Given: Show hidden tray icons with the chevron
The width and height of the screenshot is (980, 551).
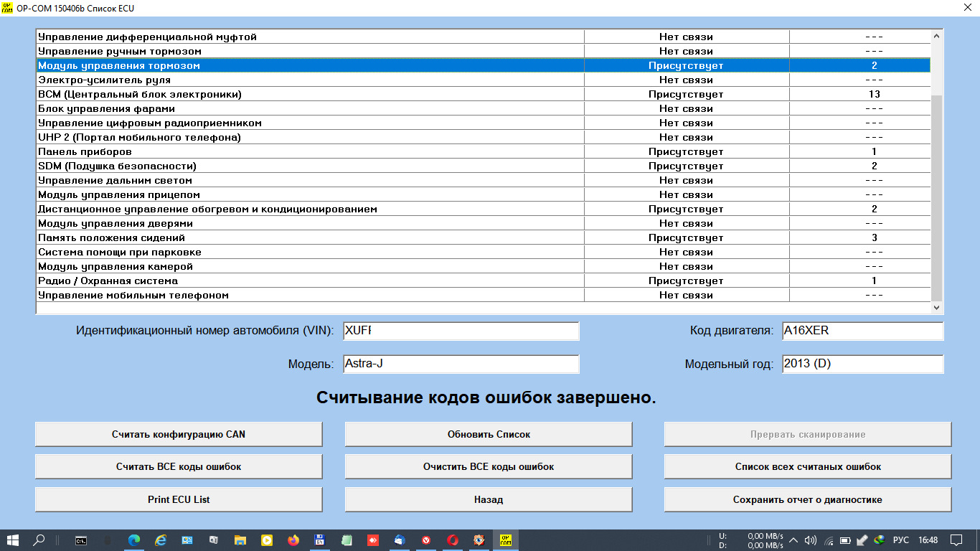Looking at the screenshot, I should tap(793, 540).
